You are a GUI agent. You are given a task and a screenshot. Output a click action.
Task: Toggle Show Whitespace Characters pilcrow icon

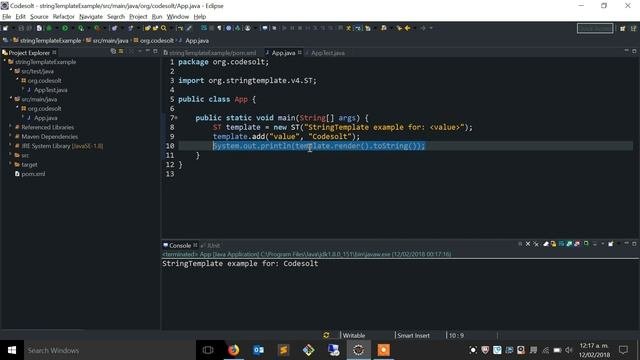[x=220, y=28]
